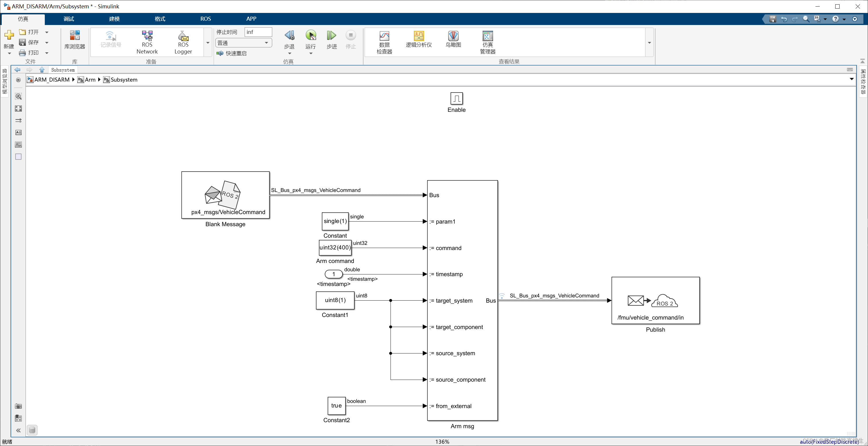Image resolution: width=868 pixels, height=446 pixels.
Task: Open the Simulation Manager (仿真管理器)
Action: click(488, 43)
